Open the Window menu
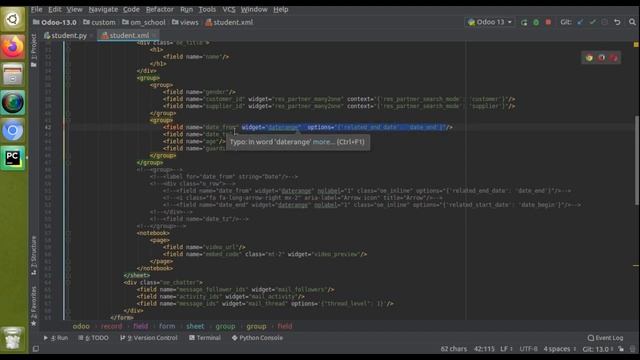 [x=254, y=9]
